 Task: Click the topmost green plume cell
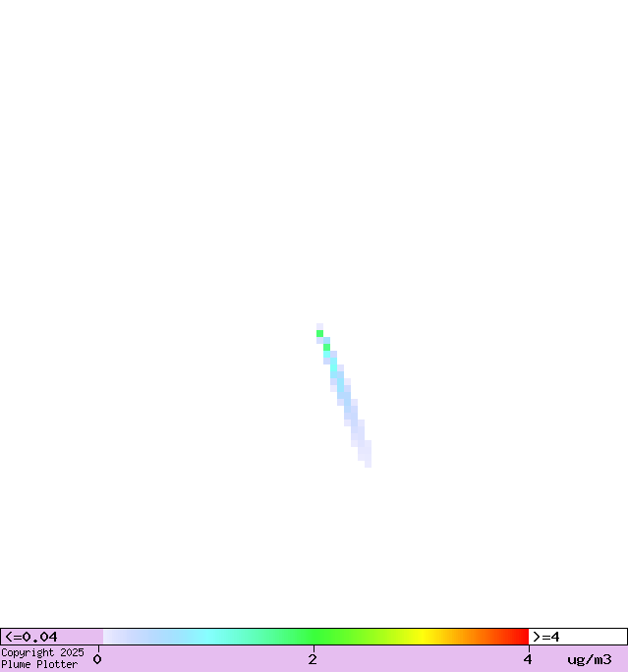coord(319,333)
